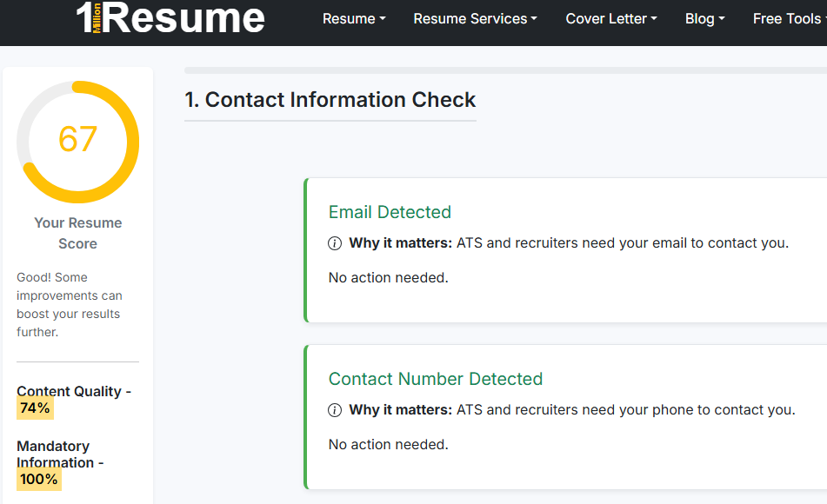Click the gray progress bar above the heading
Image resolution: width=827 pixels, height=504 pixels.
504,70
